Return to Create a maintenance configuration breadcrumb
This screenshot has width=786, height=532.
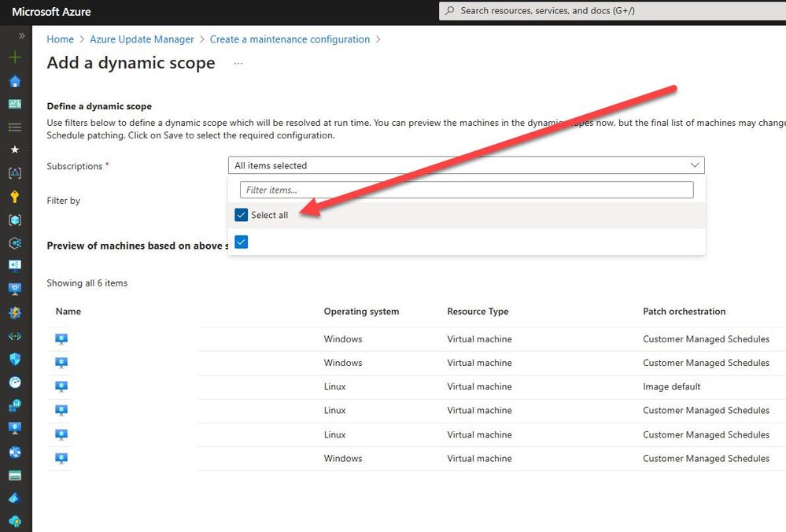tap(290, 39)
